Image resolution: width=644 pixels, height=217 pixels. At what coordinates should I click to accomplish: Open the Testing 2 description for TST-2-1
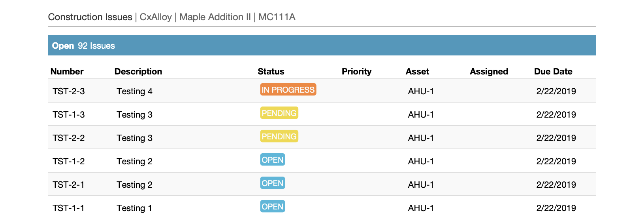134,185
